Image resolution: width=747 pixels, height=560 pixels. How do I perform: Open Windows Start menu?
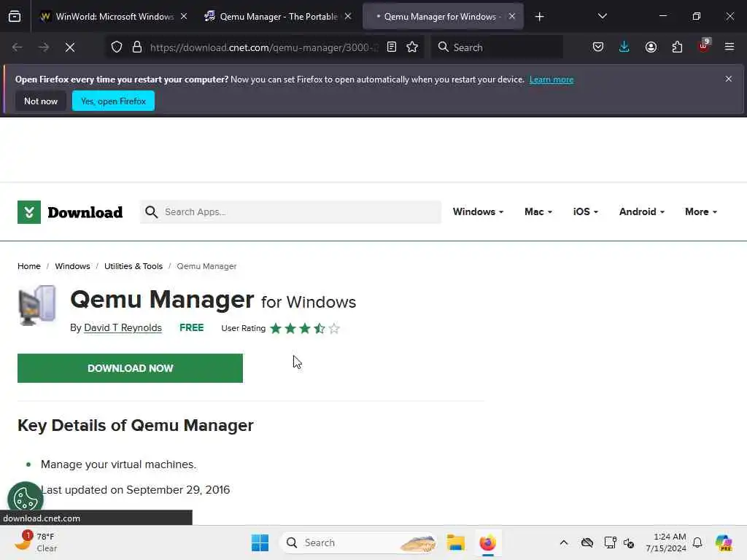(260, 542)
